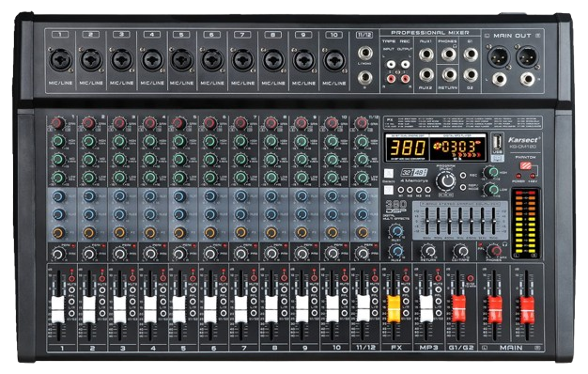This screenshot has width=588, height=374.
Task: Click the red MAIN left fader
Action: coord(495,310)
